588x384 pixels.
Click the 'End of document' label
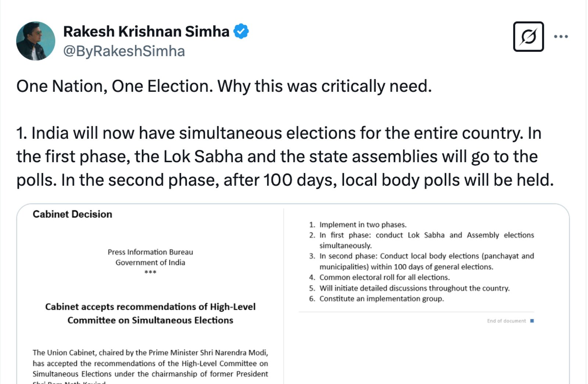point(506,321)
